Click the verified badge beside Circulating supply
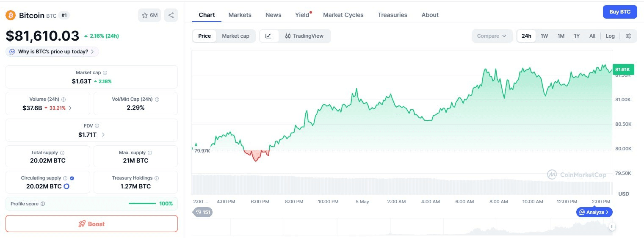This screenshot has height=238, width=644. 72,178
